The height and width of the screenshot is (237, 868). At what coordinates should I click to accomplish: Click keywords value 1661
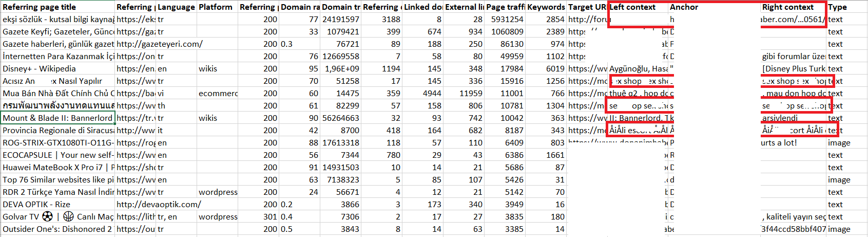click(546, 155)
